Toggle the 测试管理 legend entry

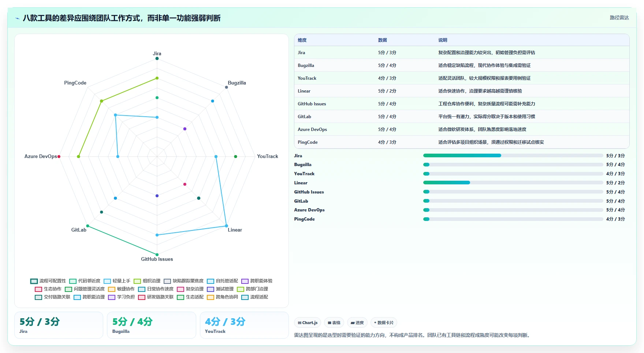[220, 289]
